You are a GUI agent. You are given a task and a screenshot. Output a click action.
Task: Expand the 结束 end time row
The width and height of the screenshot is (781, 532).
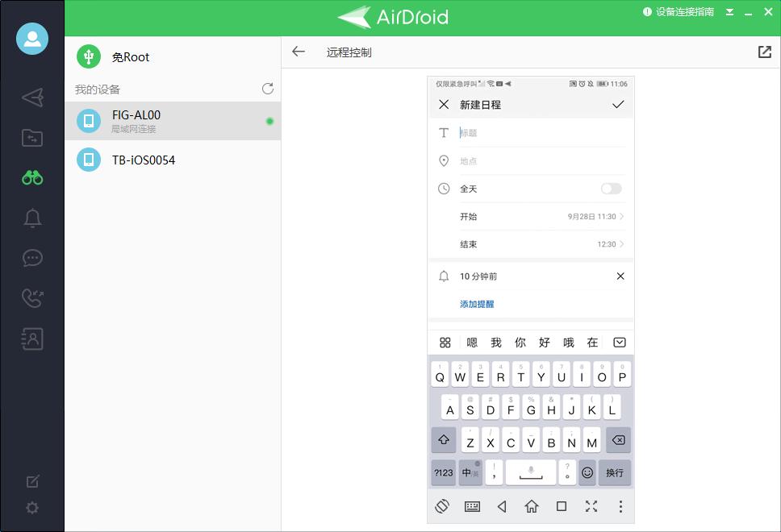coord(542,244)
